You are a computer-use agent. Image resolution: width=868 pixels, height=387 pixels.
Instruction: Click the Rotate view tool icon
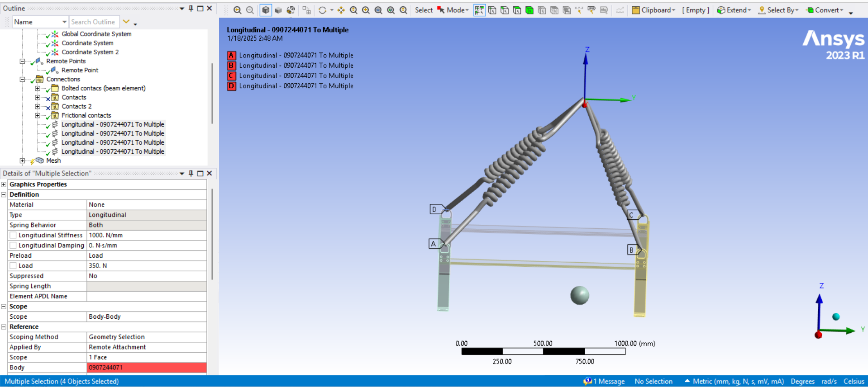322,10
